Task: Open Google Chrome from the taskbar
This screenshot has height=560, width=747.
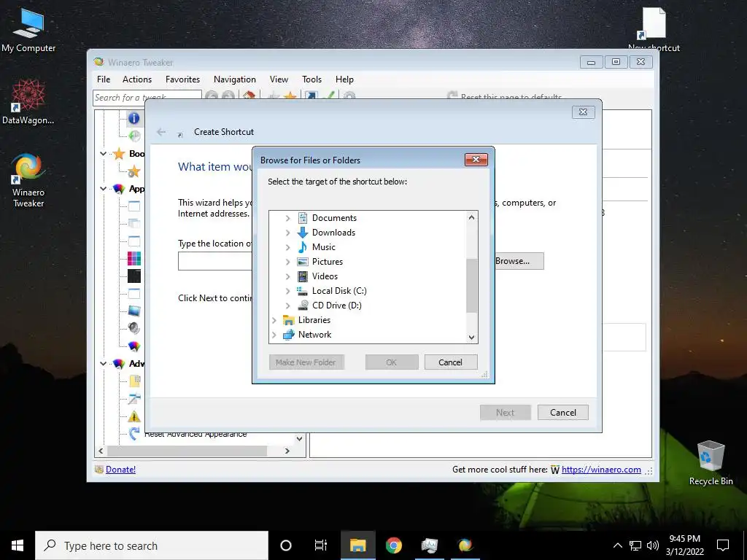Action: (393, 545)
